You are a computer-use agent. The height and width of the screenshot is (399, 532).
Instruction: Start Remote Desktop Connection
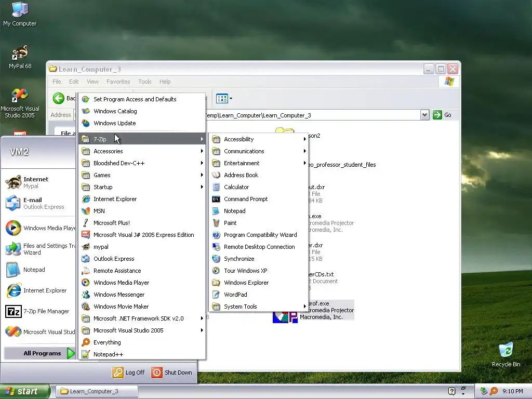tap(259, 247)
